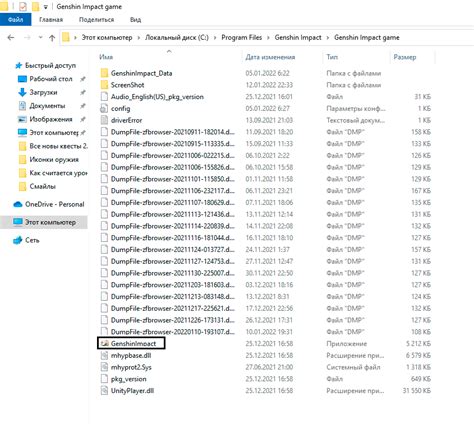Sort by Дата изменения column header
474x430 pixels.
coord(270,57)
